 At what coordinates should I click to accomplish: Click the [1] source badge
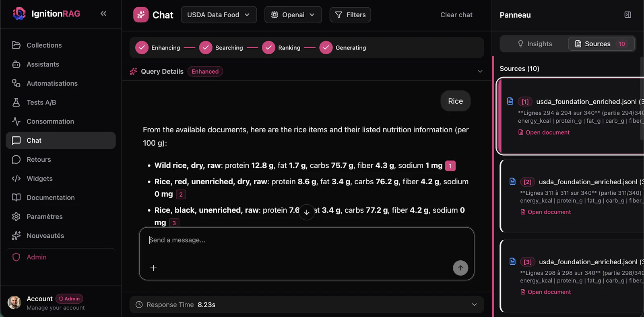click(x=525, y=102)
